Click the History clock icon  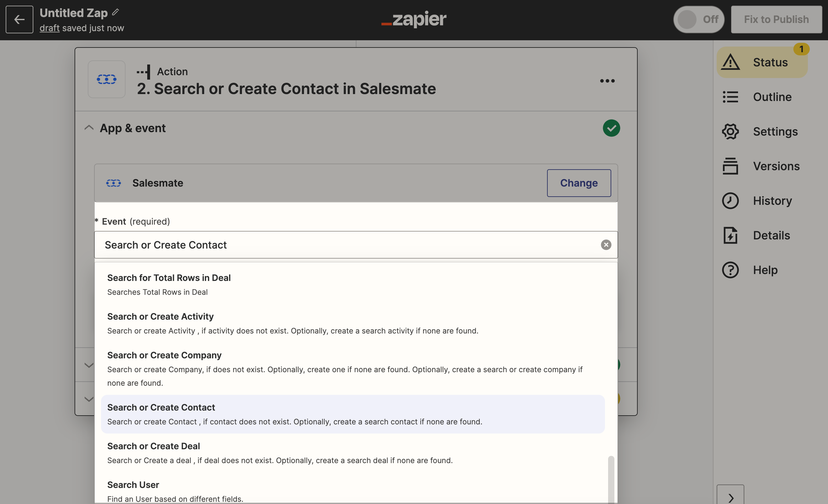[730, 201]
